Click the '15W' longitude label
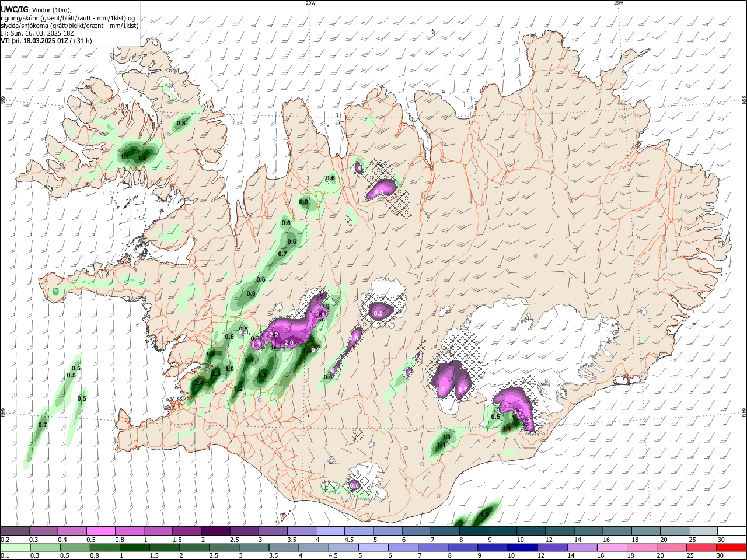This screenshot has height=560, width=747. click(x=618, y=3)
